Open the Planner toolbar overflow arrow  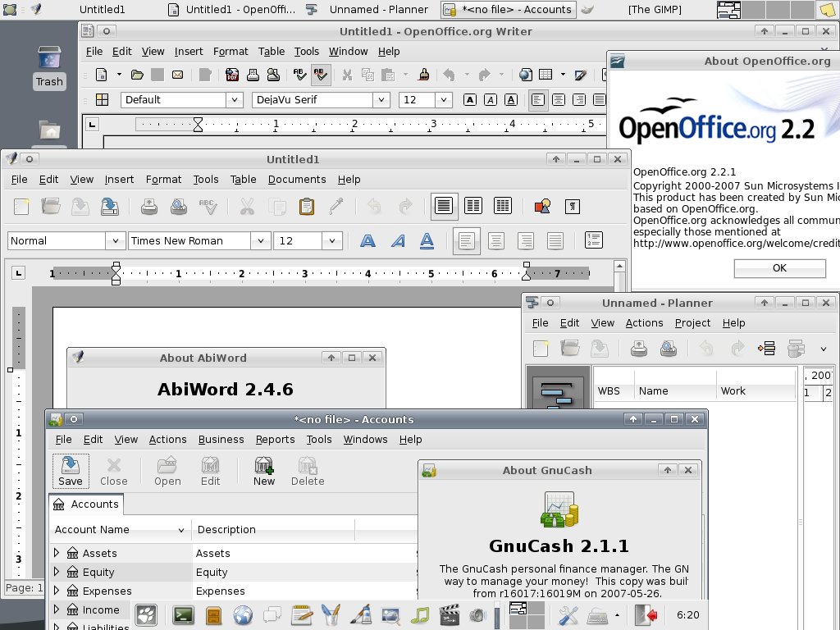(x=824, y=349)
